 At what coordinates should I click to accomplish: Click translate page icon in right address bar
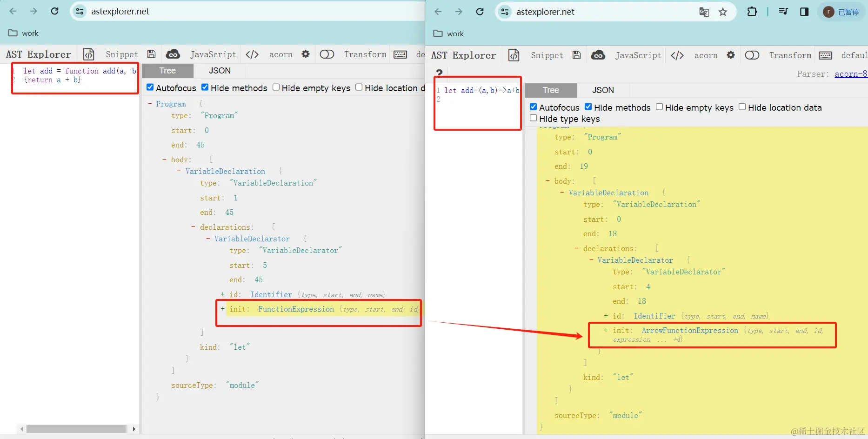pos(704,12)
